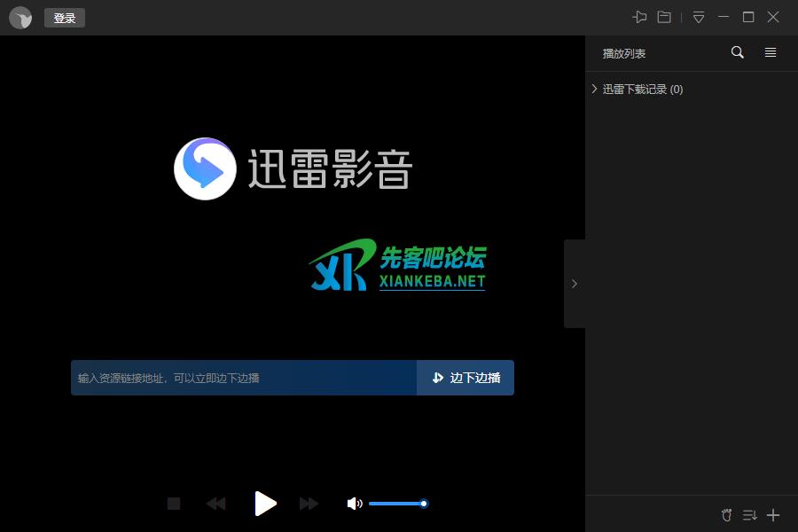Open the main menu triangle dropdown in title bar

699,17
